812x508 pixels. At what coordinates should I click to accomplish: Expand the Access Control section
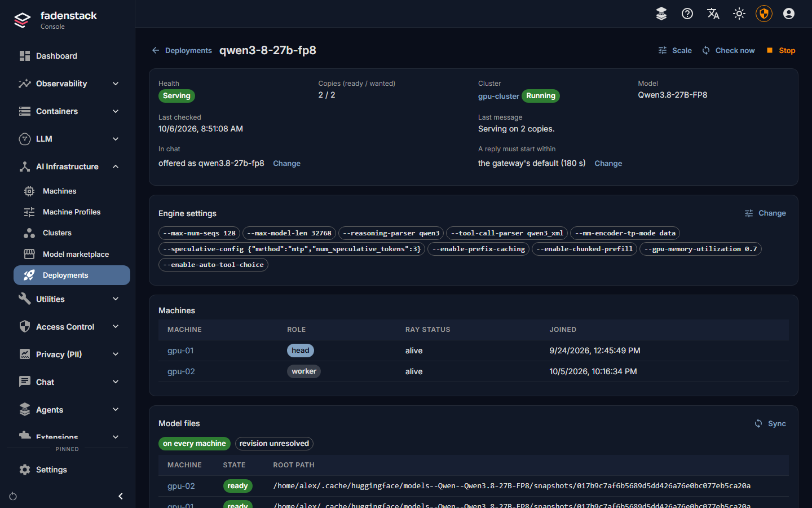pos(72,327)
